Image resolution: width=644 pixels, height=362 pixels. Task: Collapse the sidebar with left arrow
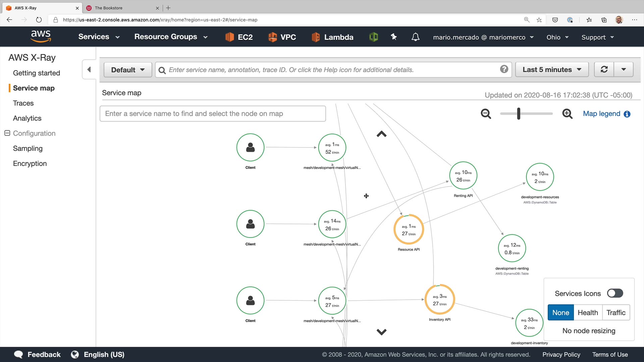[89, 69]
